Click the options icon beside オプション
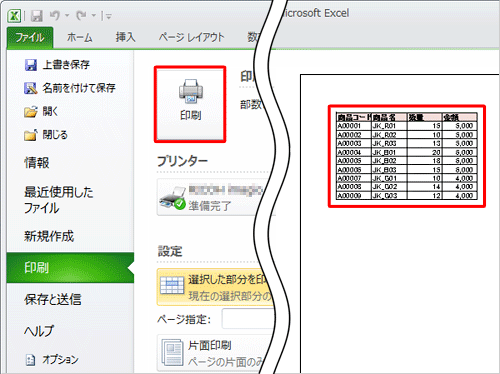 coord(30,360)
